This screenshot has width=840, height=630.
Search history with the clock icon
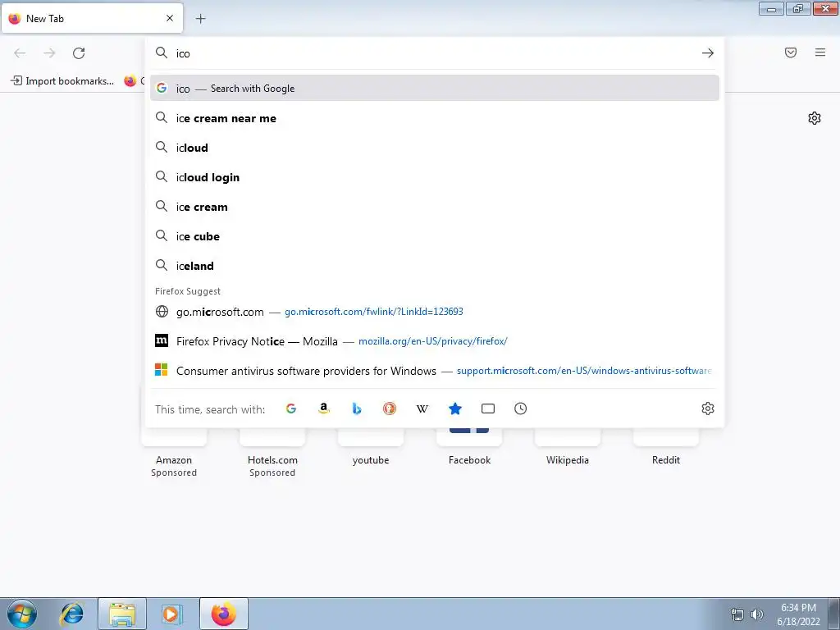tap(521, 409)
